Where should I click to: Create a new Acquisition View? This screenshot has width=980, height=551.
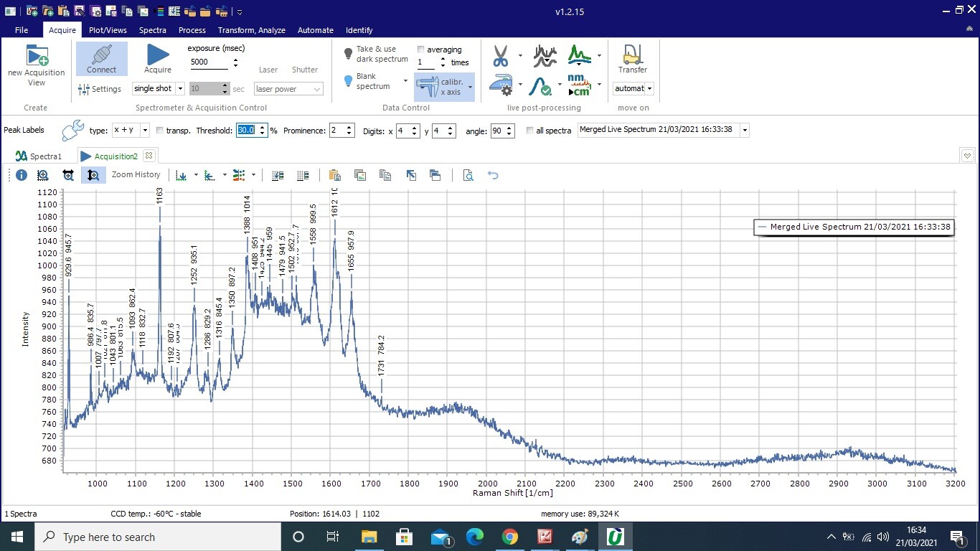tap(37, 65)
